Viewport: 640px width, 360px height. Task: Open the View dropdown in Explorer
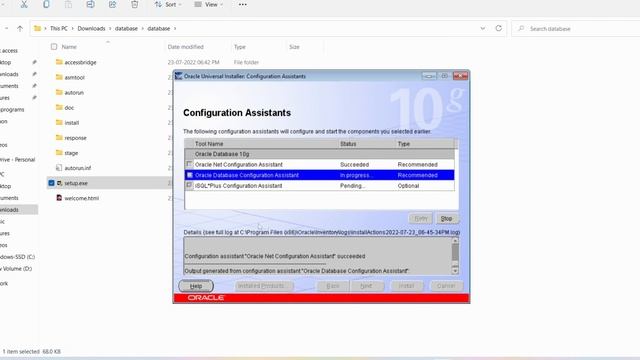209,4
